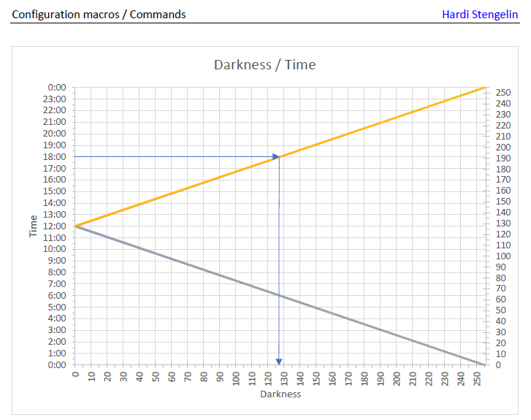Click the 50 label on the bottom Darkness axis
Image resolution: width=531 pixels, height=420 pixels.
[156, 377]
